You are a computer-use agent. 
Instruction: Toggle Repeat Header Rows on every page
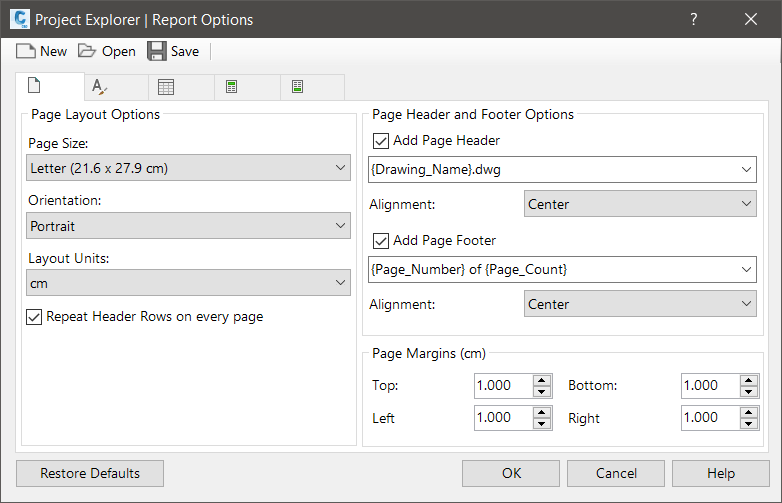pyautogui.click(x=35, y=317)
